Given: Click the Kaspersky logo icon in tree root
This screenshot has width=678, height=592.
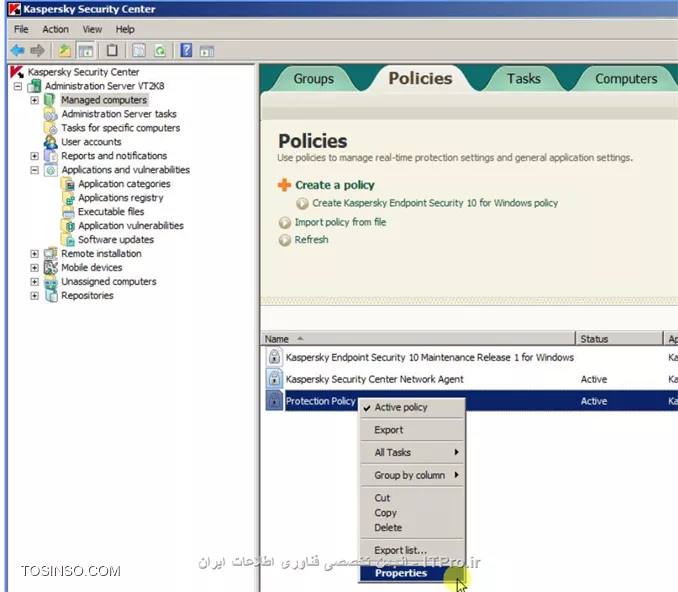Looking at the screenshot, I should (17, 72).
